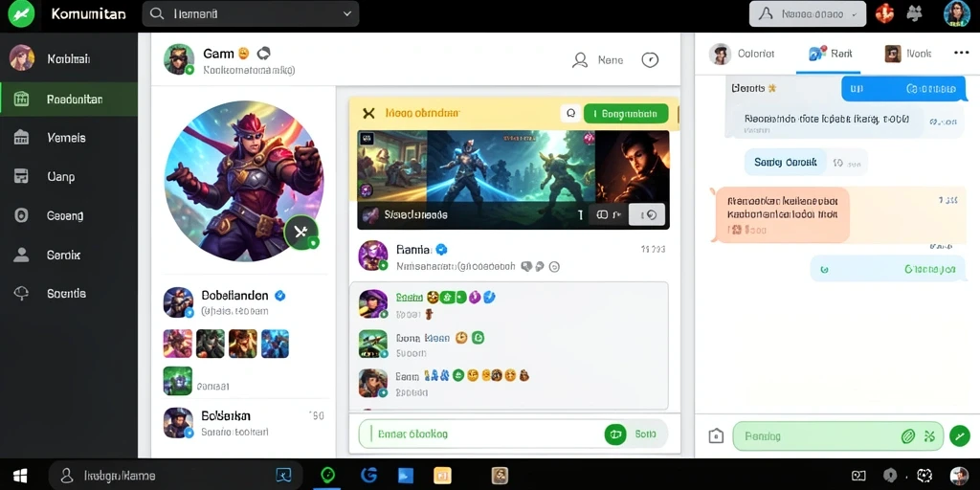This screenshot has height=490, width=980.
Task: Click the verified badge next to Bantia
Action: pyautogui.click(x=441, y=250)
